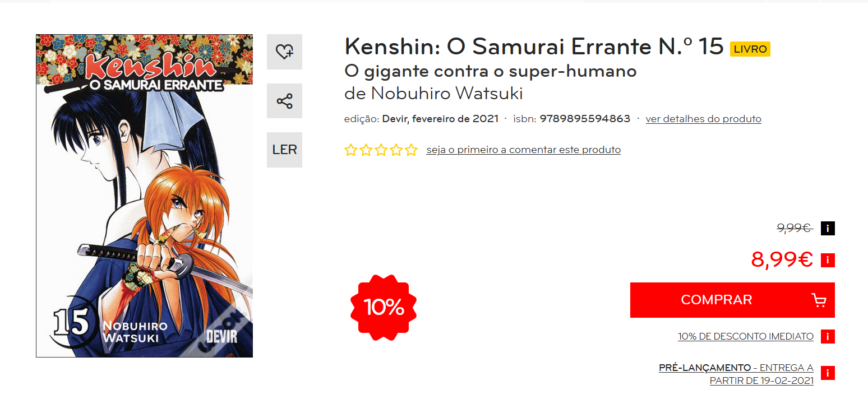Click the yellow LIVRO tag
868x399 pixels.
tap(750, 49)
